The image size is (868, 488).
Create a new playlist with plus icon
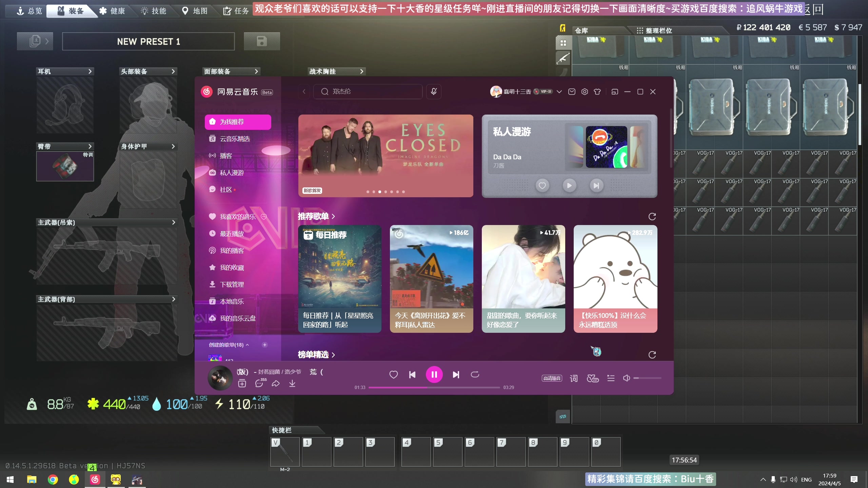[x=265, y=345]
